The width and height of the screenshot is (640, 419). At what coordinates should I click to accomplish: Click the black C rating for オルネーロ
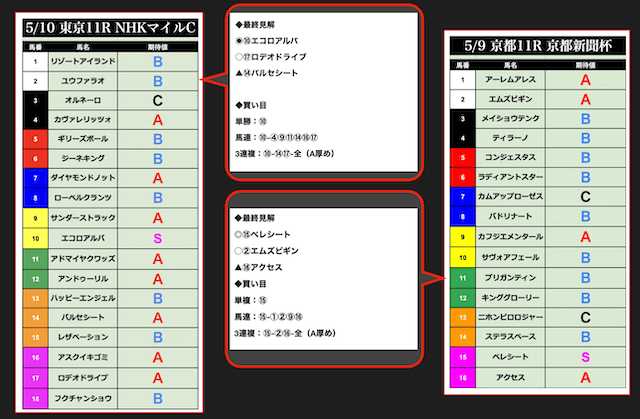158,101
